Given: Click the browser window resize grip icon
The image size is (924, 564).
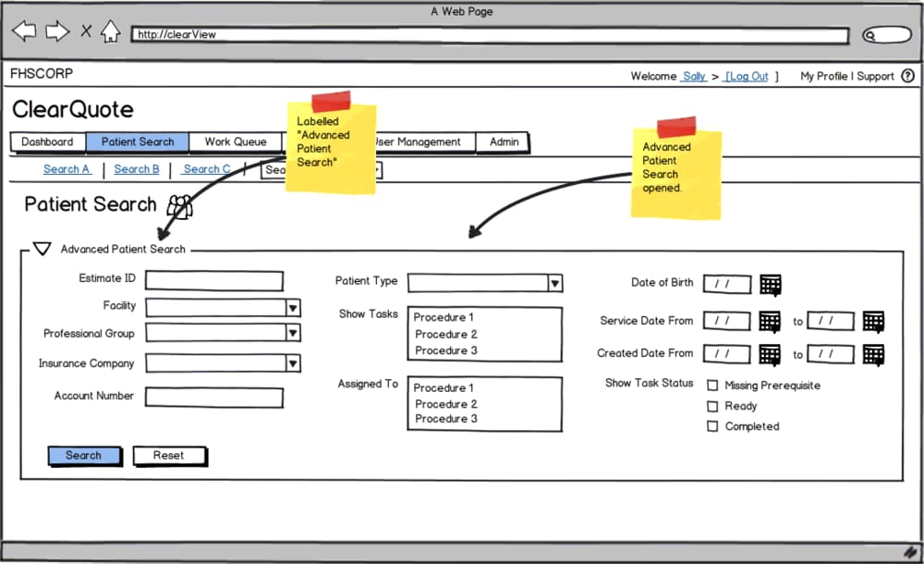Looking at the screenshot, I should [911, 552].
